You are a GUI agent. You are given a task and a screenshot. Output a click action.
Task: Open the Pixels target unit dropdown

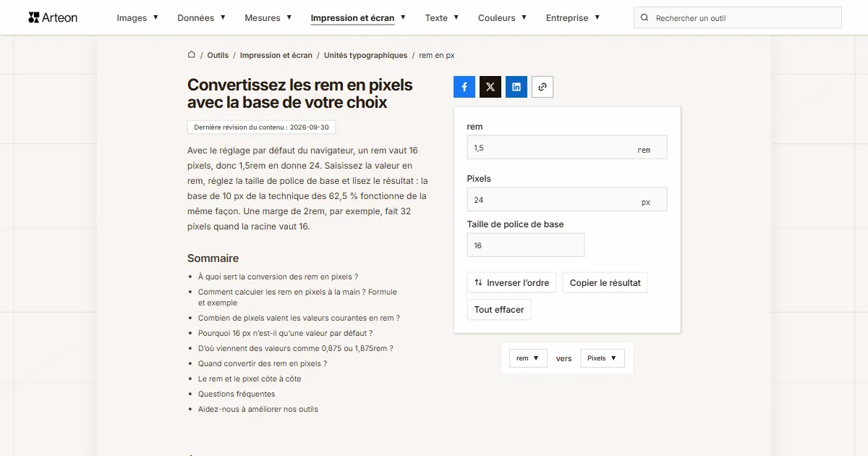point(603,358)
